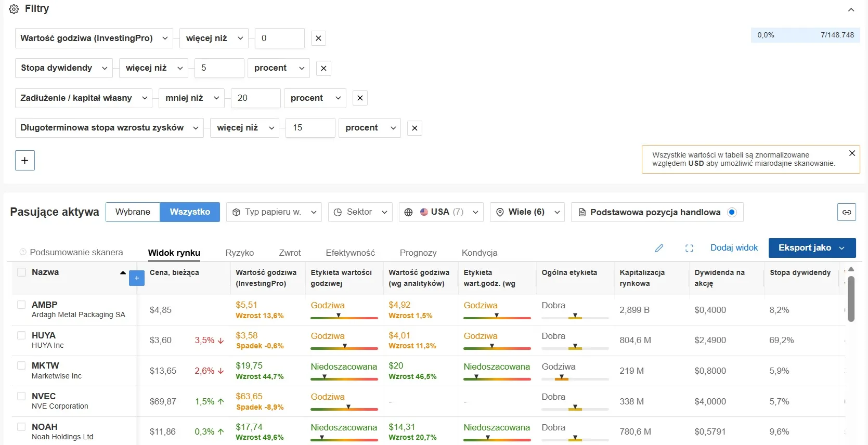Click the pencil edit view icon
Image resolution: width=868 pixels, height=445 pixels.
point(659,248)
